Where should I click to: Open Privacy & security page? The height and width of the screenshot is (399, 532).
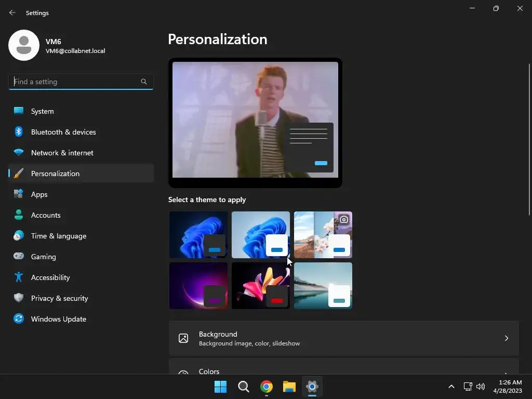click(x=81, y=298)
